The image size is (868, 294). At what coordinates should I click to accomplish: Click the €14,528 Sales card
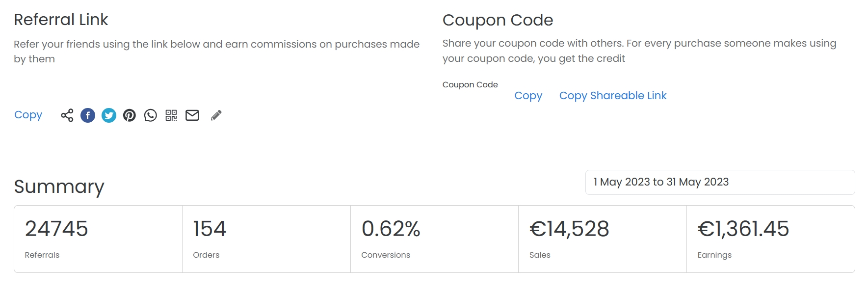[x=602, y=239]
